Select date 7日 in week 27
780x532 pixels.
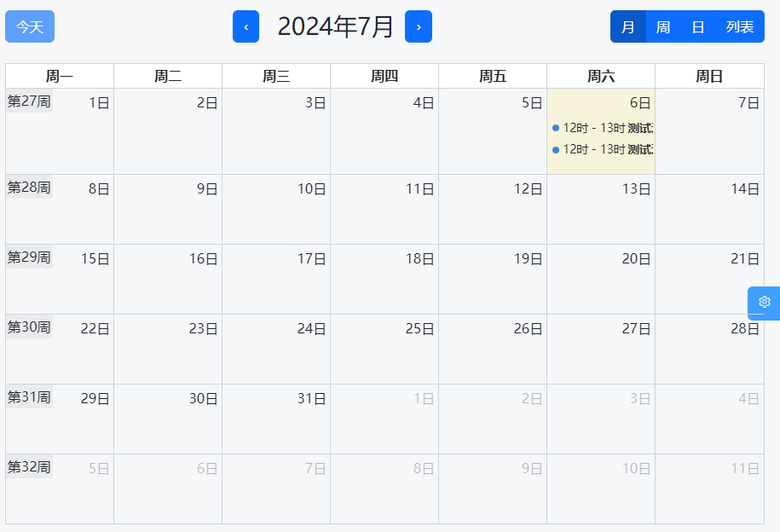[748, 103]
